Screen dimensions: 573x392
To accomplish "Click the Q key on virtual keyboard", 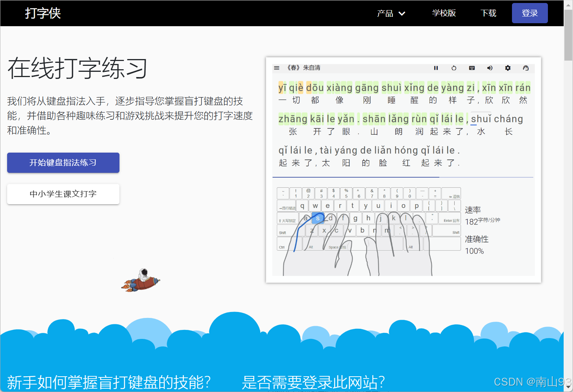I will tap(302, 206).
